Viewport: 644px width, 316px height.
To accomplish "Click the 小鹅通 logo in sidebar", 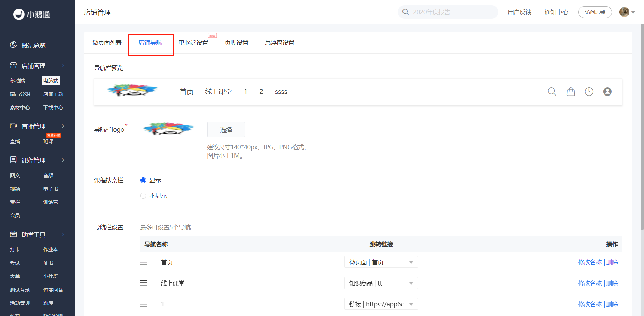I will click(x=32, y=14).
